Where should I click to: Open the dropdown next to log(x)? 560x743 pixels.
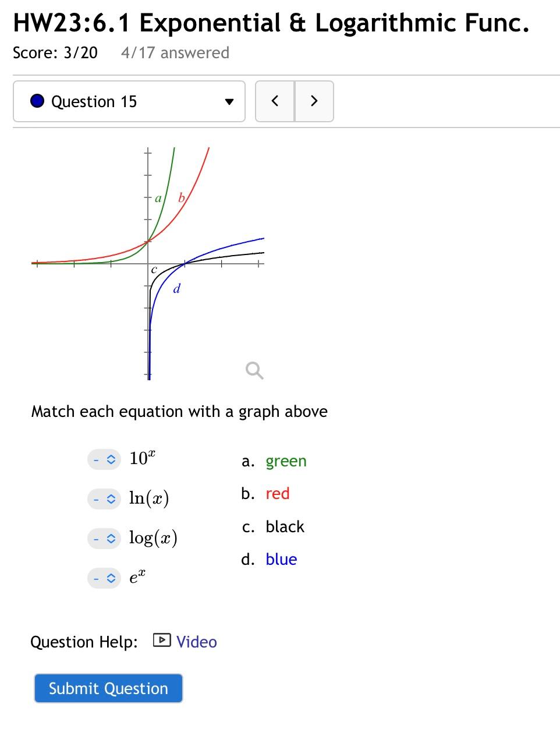tap(104, 539)
